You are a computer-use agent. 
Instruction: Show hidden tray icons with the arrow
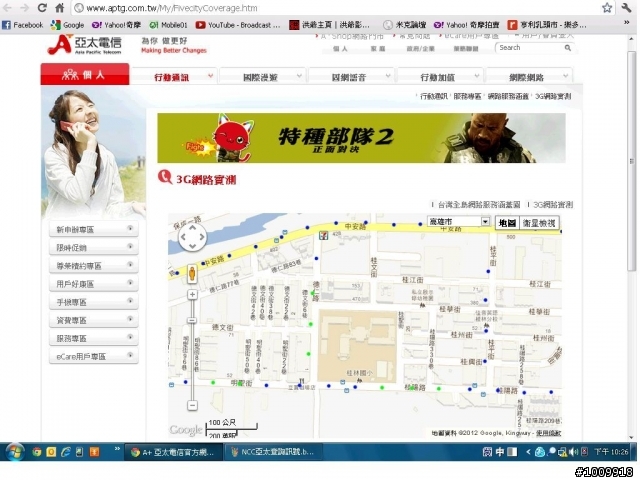point(528,452)
